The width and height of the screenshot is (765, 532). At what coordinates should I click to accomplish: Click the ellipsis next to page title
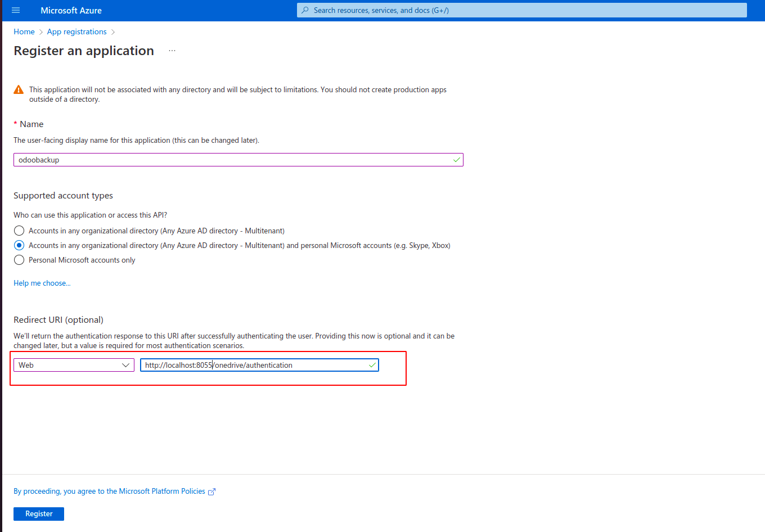pyautogui.click(x=172, y=51)
